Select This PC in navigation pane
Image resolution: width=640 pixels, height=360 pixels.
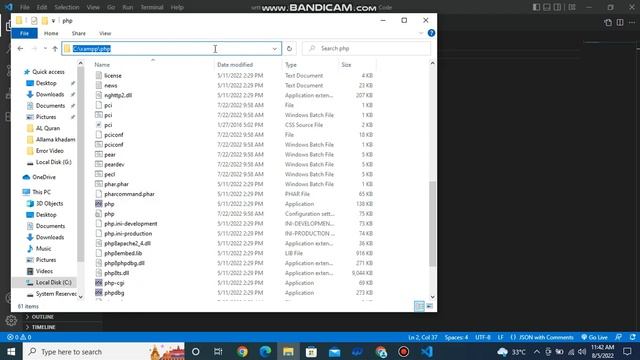coord(41,192)
